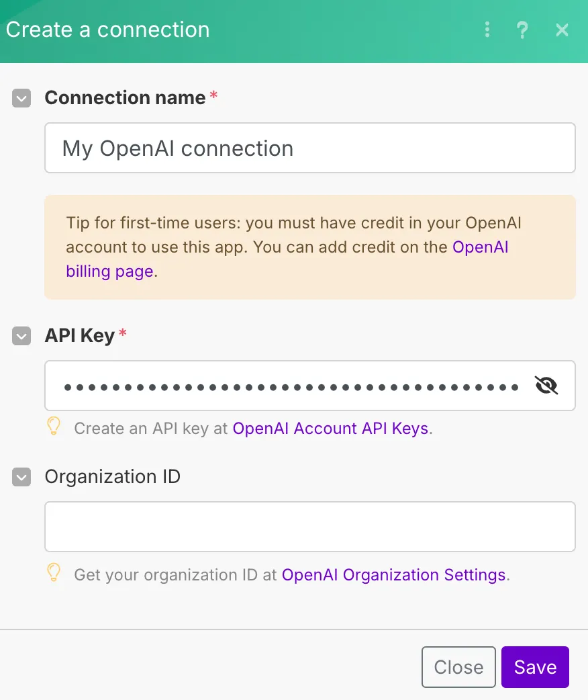This screenshot has width=588, height=700.
Task: Open the OpenAI Account API Keys link
Action: [x=331, y=429]
